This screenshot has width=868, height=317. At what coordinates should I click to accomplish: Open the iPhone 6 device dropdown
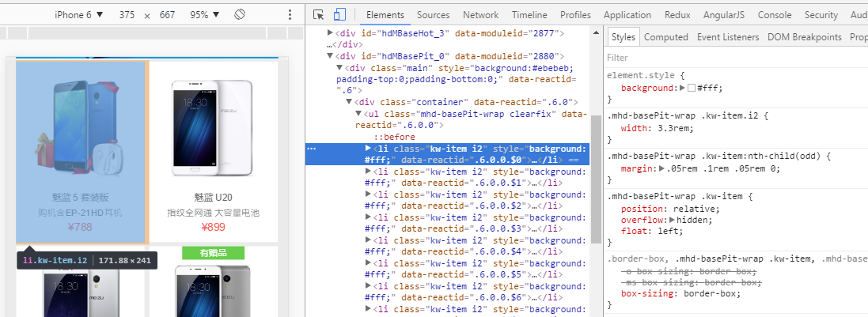[x=78, y=15]
